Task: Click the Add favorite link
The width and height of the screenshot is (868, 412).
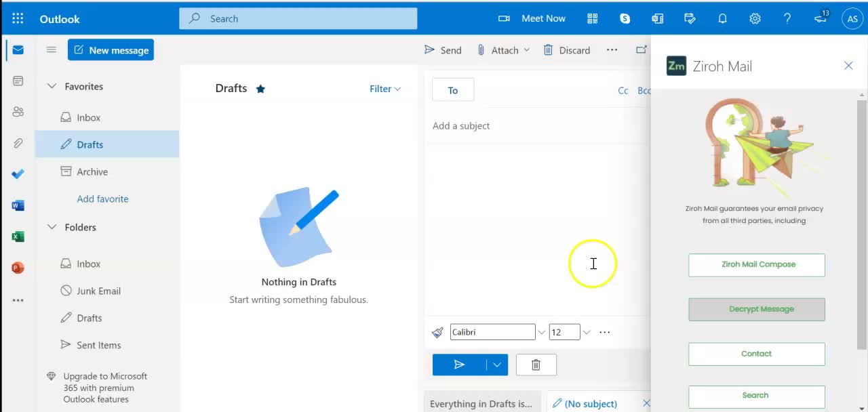Action: pyautogui.click(x=102, y=199)
